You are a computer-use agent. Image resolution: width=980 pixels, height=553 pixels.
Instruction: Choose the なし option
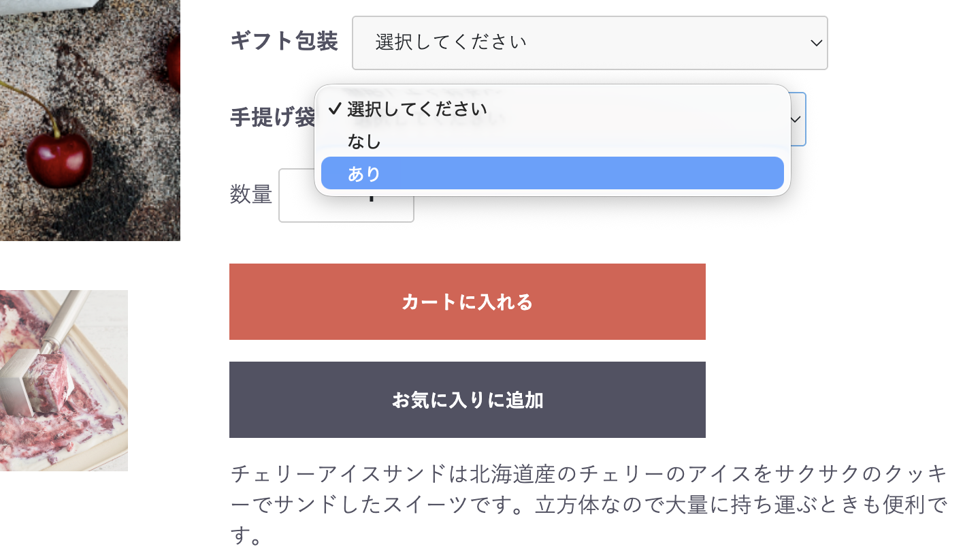tap(552, 142)
